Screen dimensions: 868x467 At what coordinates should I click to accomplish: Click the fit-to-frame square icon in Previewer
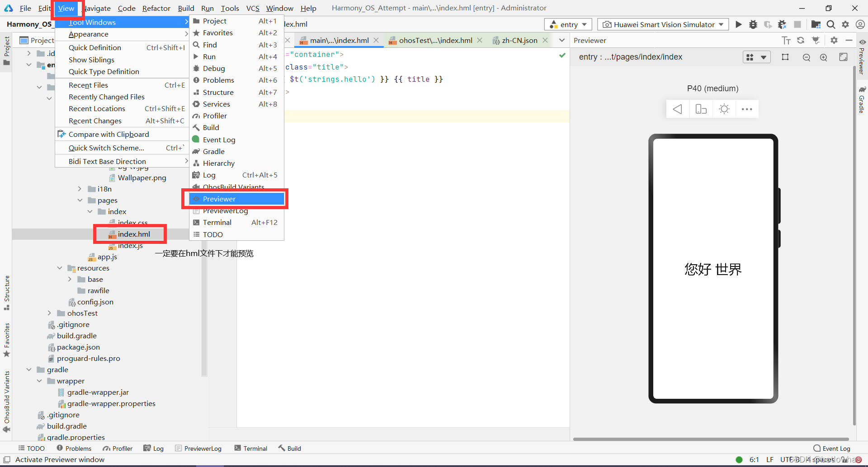click(785, 57)
